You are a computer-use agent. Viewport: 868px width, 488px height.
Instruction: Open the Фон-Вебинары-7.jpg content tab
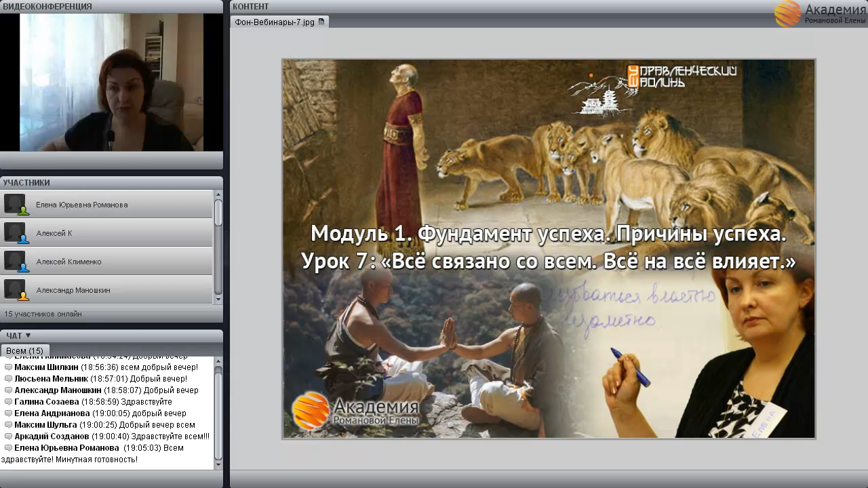[x=279, y=22]
